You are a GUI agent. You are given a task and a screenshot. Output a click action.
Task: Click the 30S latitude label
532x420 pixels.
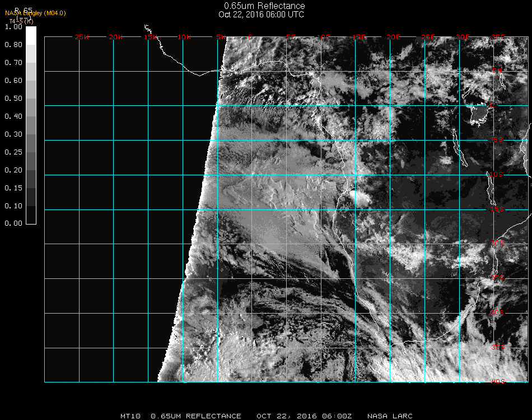(497, 312)
